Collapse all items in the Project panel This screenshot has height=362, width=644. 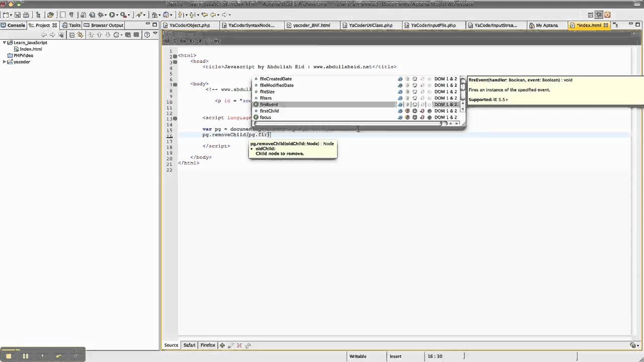pyautogui.click(x=72, y=35)
